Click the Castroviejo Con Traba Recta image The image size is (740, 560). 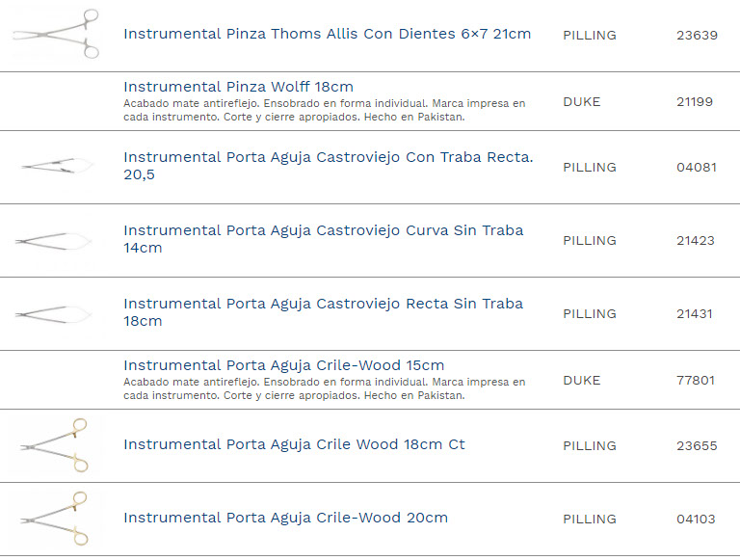(x=56, y=167)
